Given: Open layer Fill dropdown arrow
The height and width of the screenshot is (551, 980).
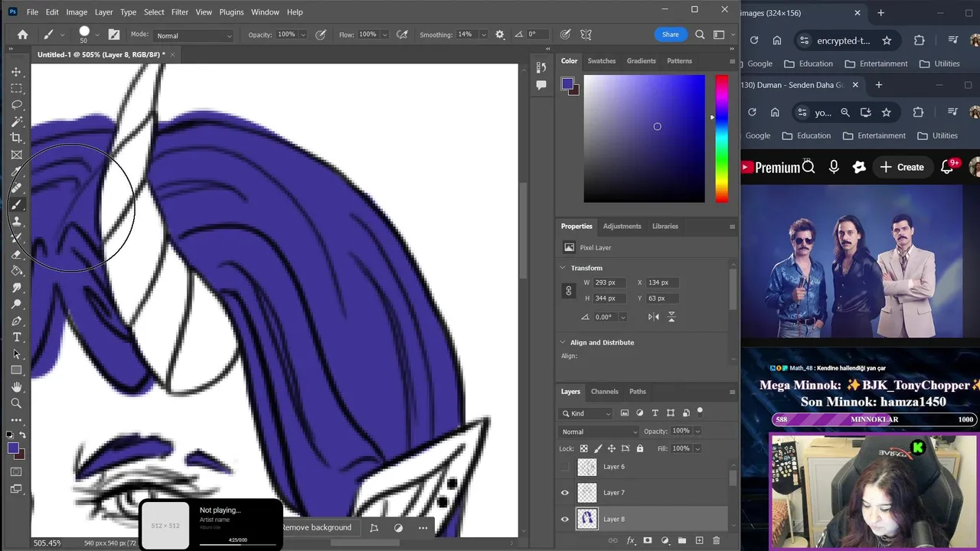Looking at the screenshot, I should coord(697,448).
